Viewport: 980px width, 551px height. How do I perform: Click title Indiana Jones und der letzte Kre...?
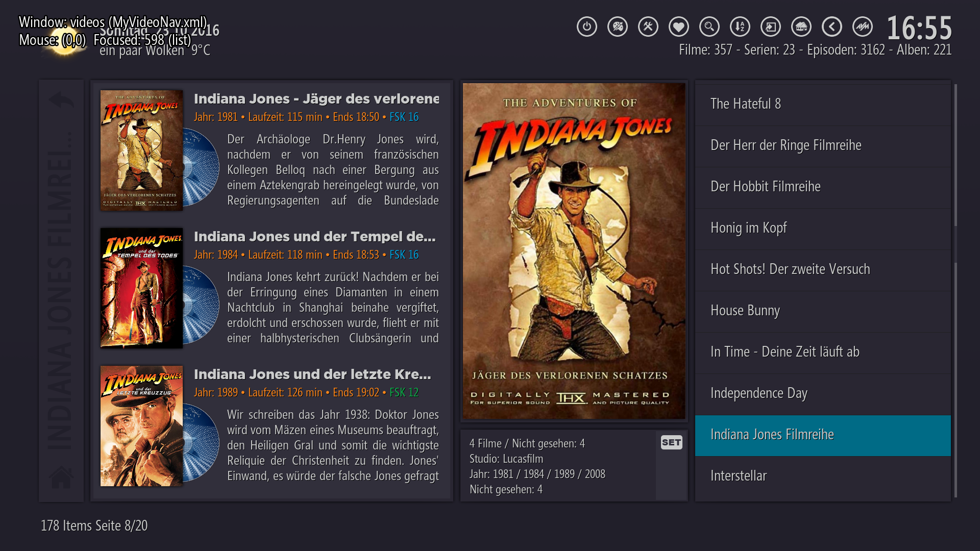[312, 374]
